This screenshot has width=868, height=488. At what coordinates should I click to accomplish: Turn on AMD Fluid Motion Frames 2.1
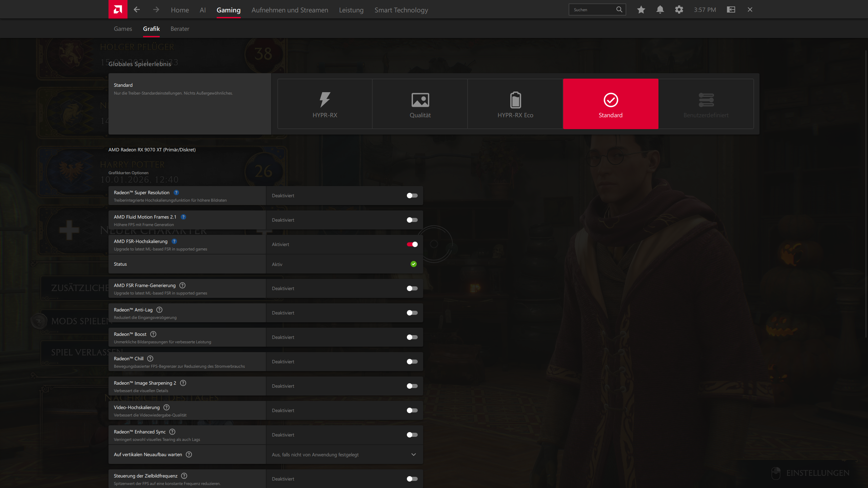412,220
